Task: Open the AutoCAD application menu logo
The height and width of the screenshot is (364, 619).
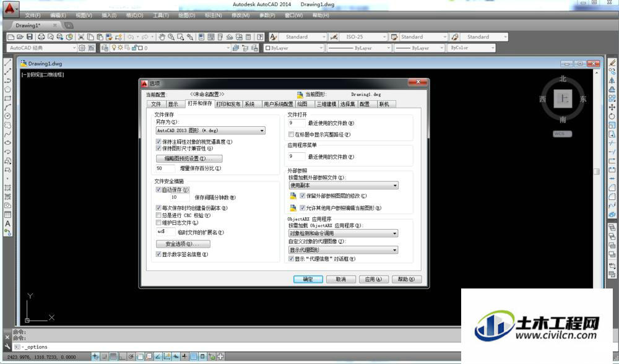Action: pos(9,8)
